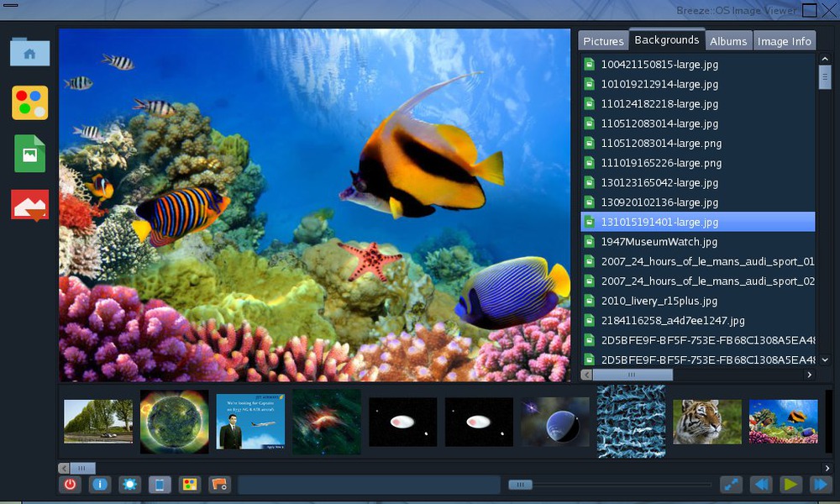Open the Albums tab
Image resolution: width=840 pixels, height=504 pixels.
point(727,41)
